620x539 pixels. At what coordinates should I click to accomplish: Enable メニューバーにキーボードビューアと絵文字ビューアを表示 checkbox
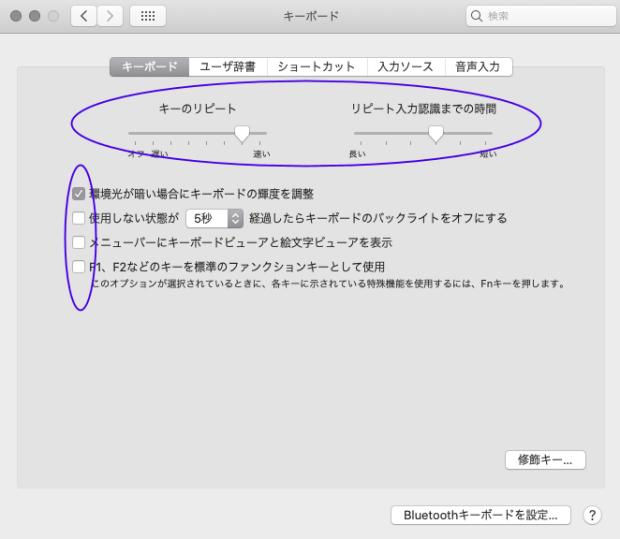point(79,242)
